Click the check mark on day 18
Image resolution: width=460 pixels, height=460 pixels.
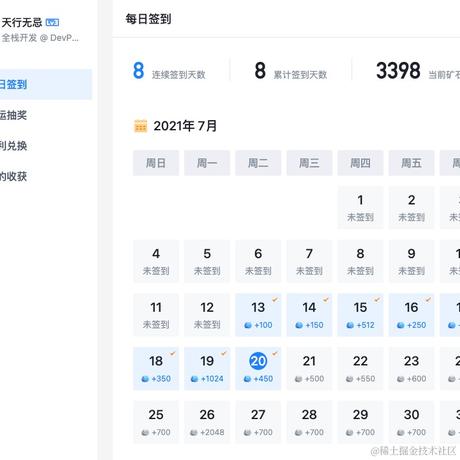[x=173, y=353]
